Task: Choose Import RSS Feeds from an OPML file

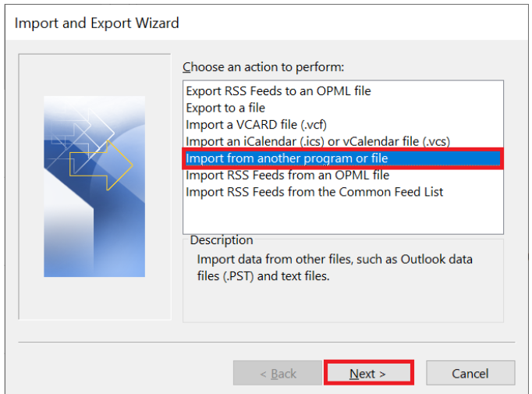Action: pos(287,175)
